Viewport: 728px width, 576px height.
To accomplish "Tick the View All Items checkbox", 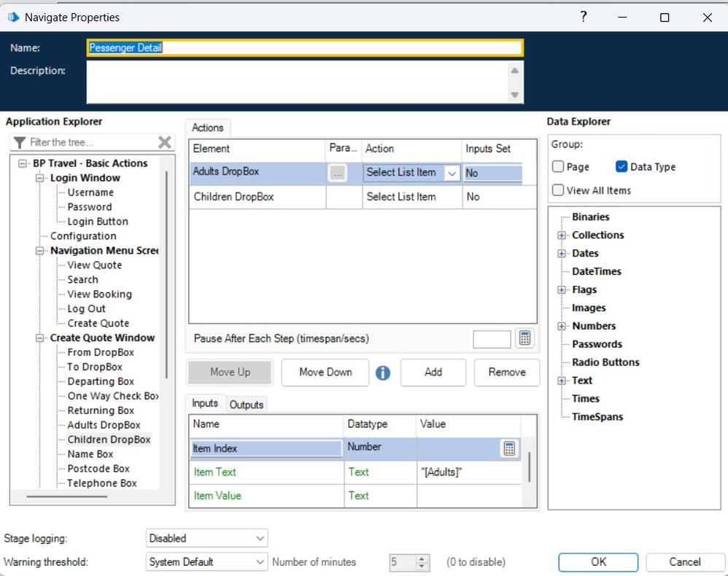I will click(559, 190).
